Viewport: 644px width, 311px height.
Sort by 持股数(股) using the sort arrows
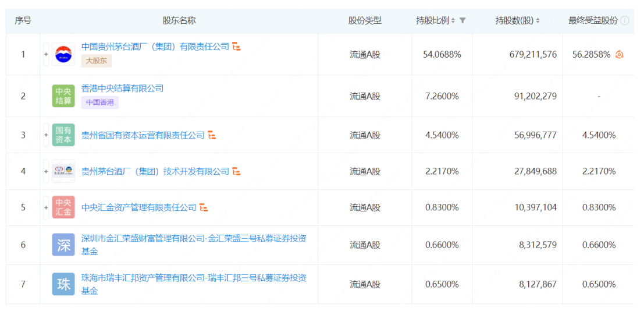coord(538,20)
